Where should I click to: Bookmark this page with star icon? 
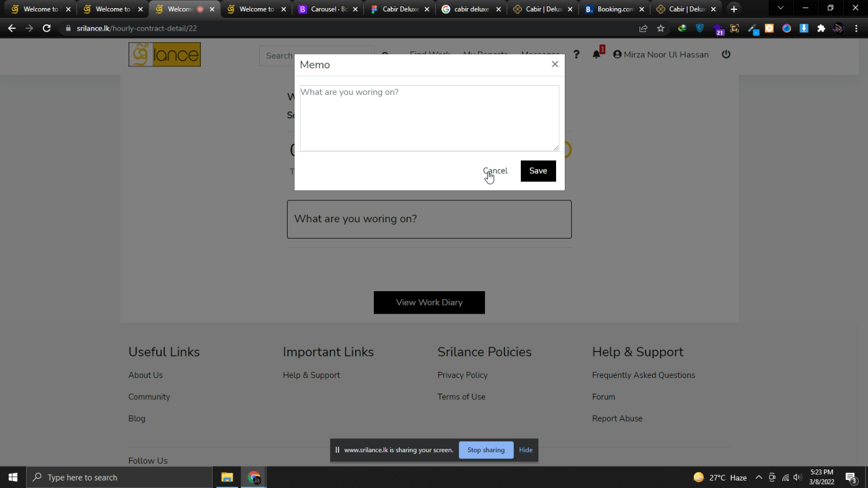click(x=660, y=28)
